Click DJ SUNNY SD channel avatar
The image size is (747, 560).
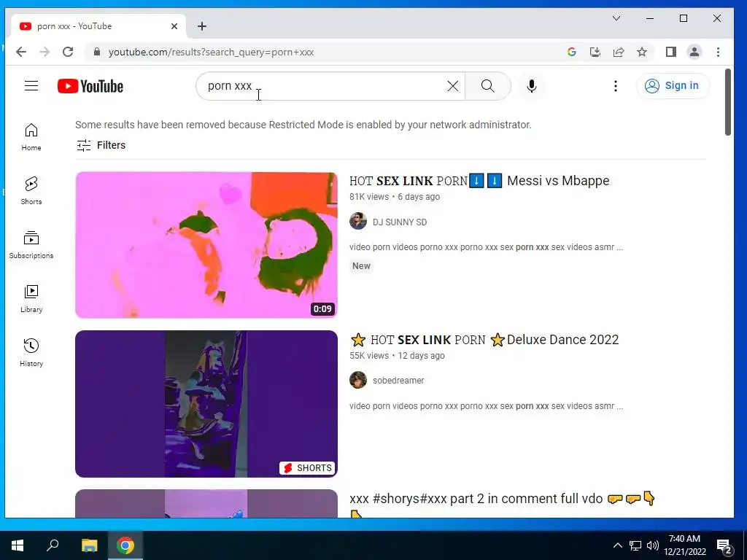[358, 222]
